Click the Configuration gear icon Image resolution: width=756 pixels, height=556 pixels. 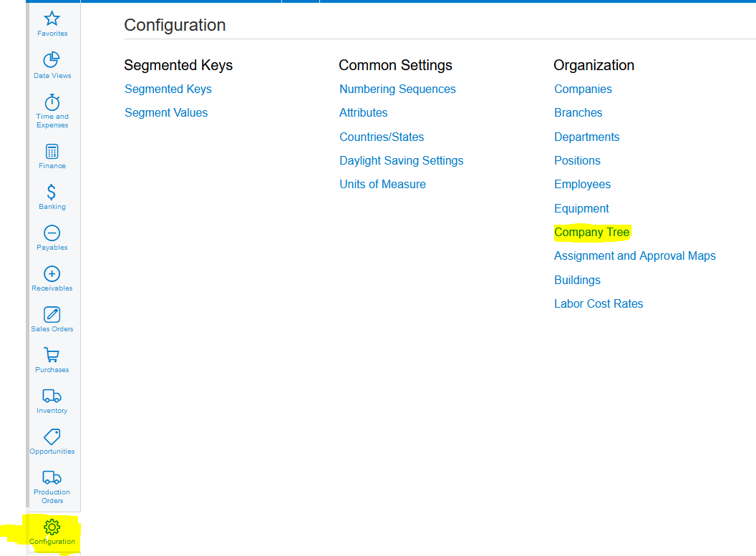(x=52, y=528)
